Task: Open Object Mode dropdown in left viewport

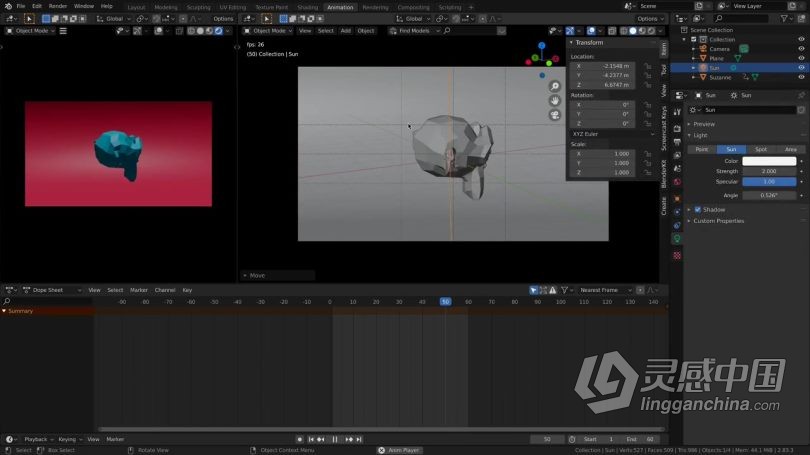Action: tap(30, 31)
